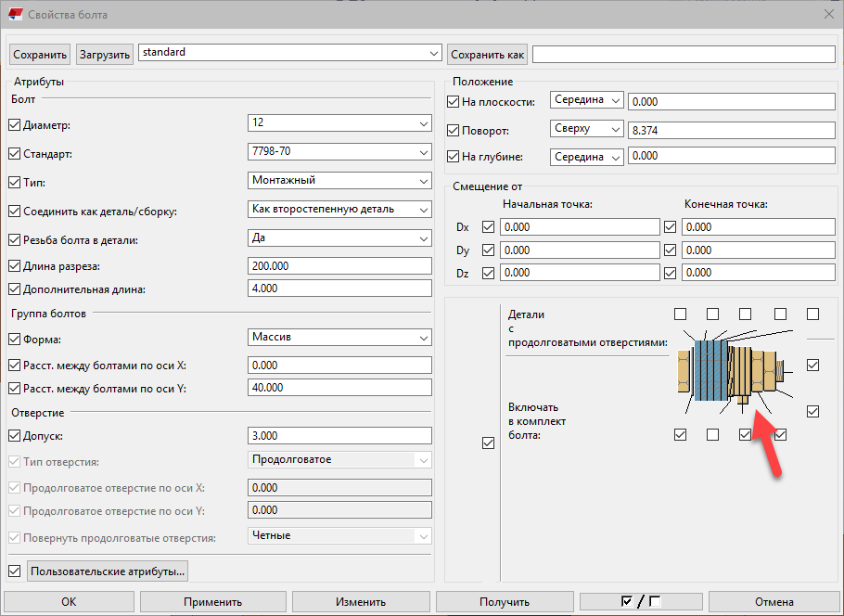Screen dimensions: 844x616
Task: Toggle the Пользовательские атрибуты checkbox
Action: click(14, 571)
